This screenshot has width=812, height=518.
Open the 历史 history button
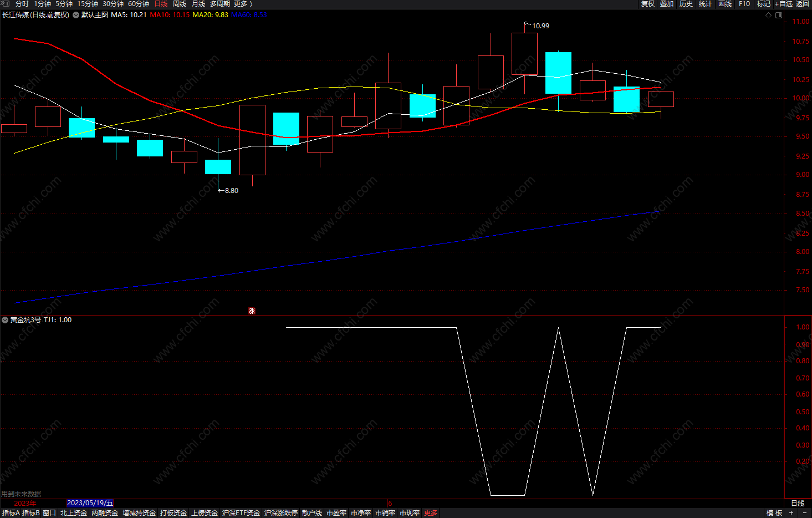pyautogui.click(x=686, y=4)
